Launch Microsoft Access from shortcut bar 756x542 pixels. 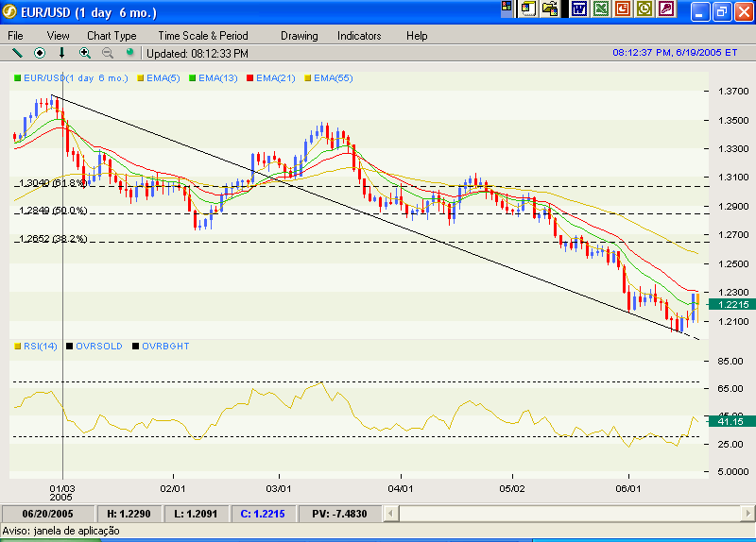666,8
